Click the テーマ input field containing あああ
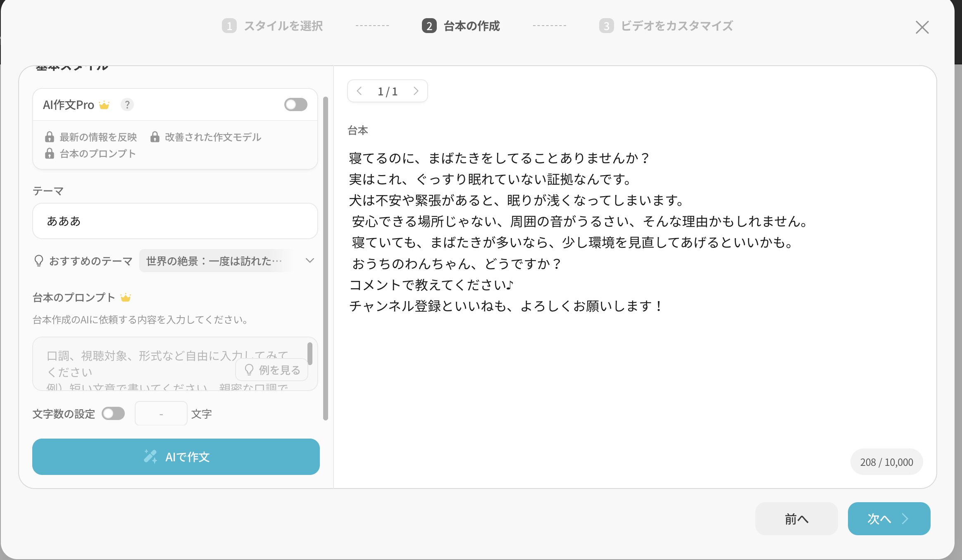 175,221
